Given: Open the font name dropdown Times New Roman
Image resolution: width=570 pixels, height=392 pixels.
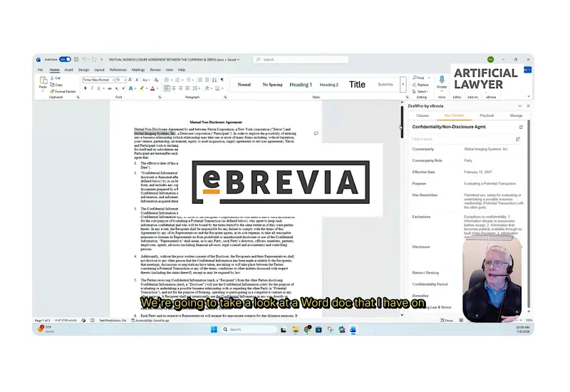Looking at the screenshot, I should (98, 80).
